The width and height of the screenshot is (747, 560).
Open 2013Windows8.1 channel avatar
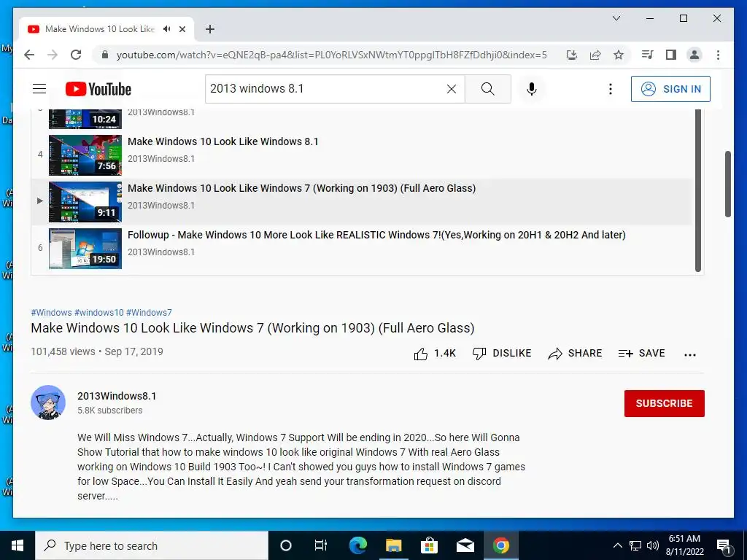click(x=48, y=402)
